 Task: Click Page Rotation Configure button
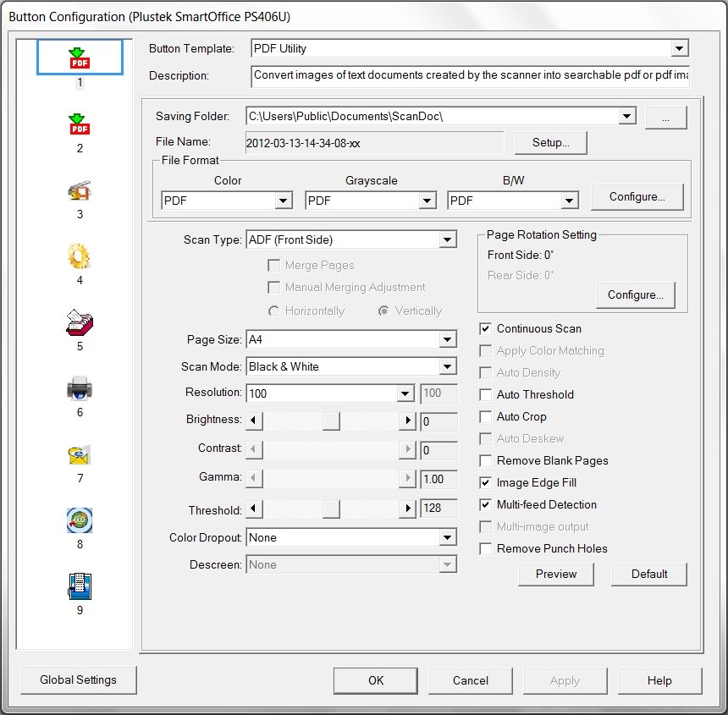click(x=635, y=294)
